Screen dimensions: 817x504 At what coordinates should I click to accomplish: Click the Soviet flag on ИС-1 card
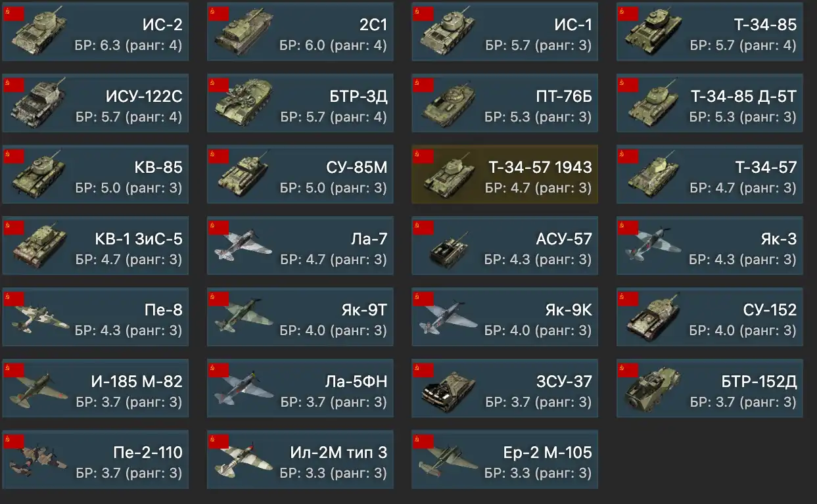point(423,13)
